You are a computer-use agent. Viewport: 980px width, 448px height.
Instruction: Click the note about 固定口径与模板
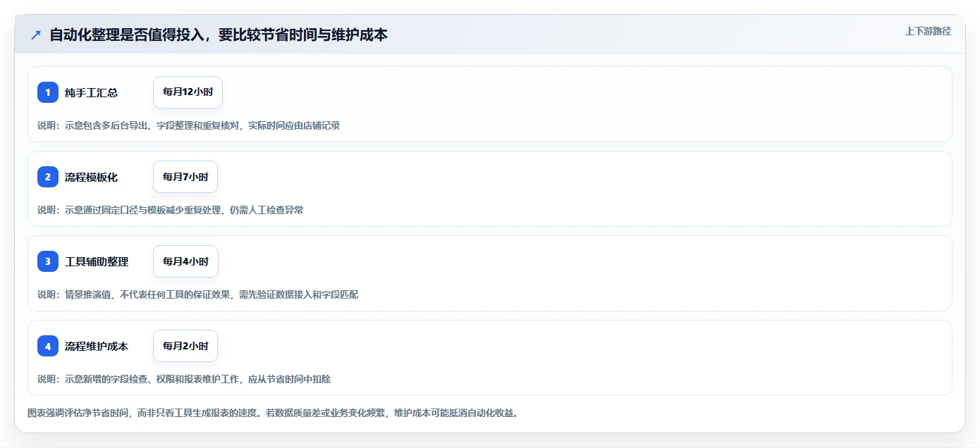tap(171, 210)
